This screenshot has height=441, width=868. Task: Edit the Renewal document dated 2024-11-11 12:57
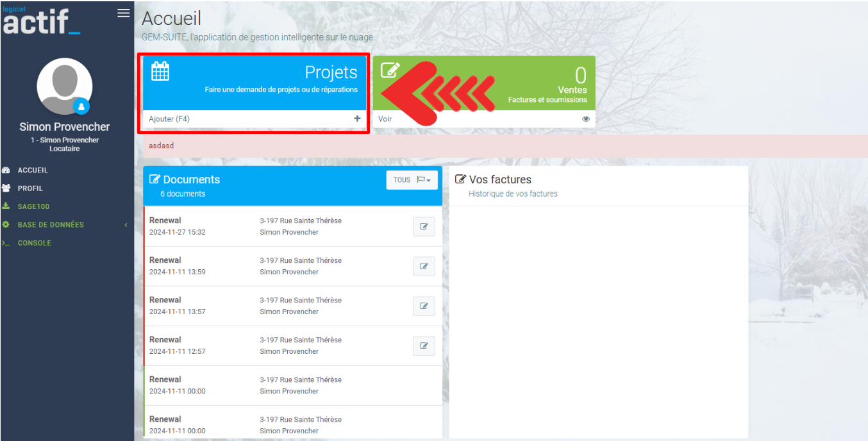(x=424, y=345)
